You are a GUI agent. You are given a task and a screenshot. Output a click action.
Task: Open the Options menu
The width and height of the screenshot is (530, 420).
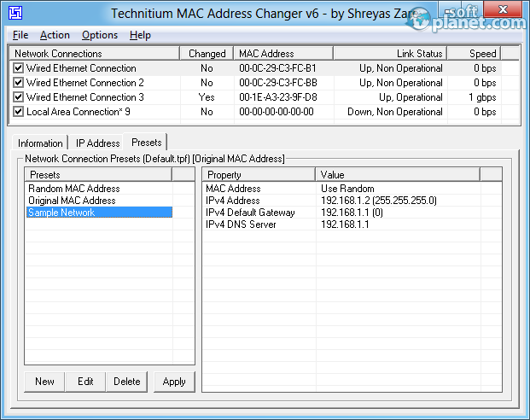click(x=100, y=35)
